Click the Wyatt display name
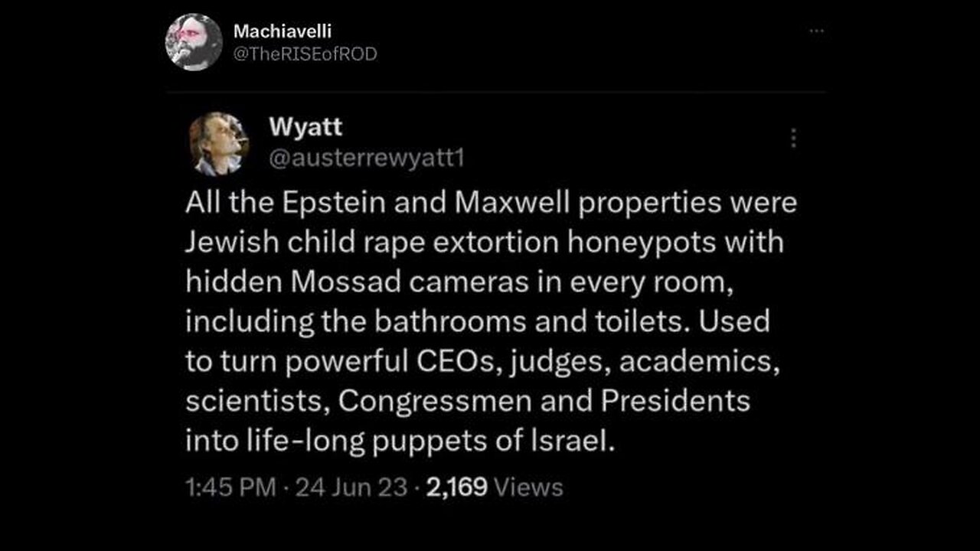This screenshot has width=980, height=551. point(305,127)
